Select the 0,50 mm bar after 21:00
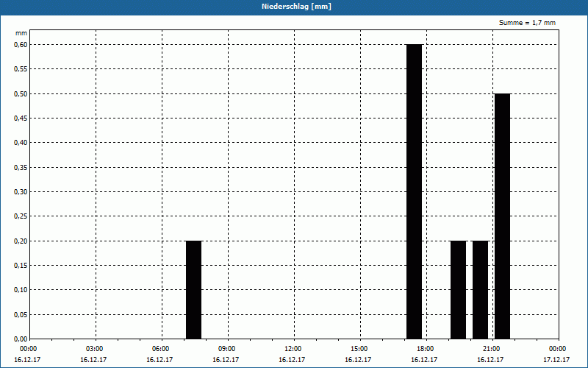The height and width of the screenshot is (368, 588). tap(503, 216)
